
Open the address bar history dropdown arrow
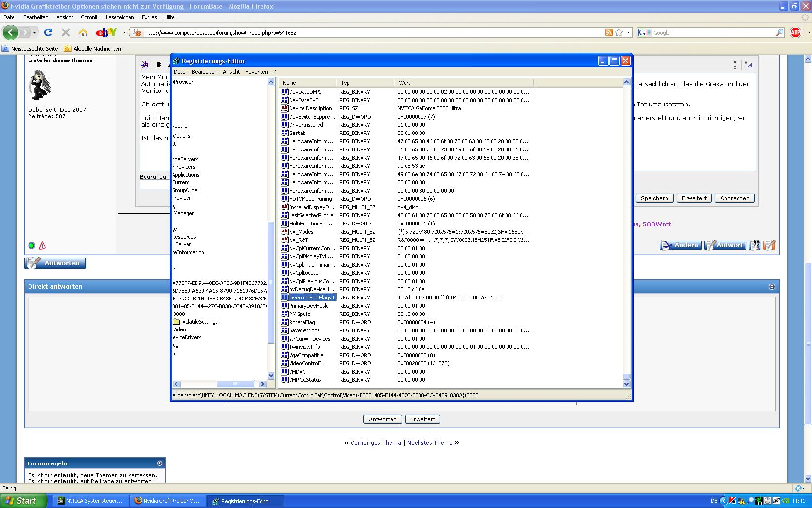(x=628, y=32)
